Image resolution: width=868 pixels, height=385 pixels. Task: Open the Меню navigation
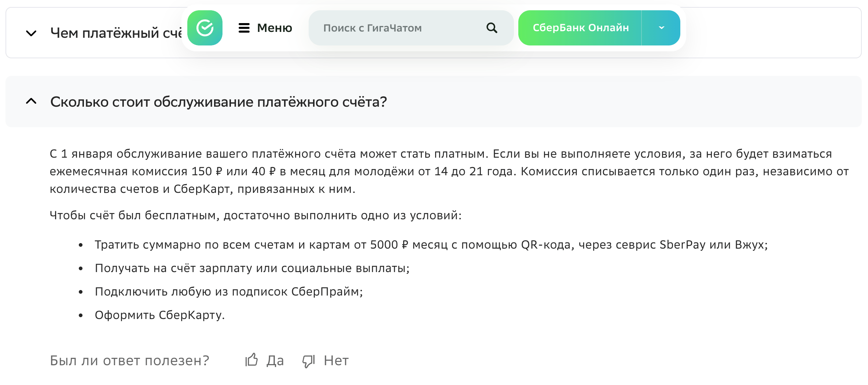pyautogui.click(x=274, y=28)
